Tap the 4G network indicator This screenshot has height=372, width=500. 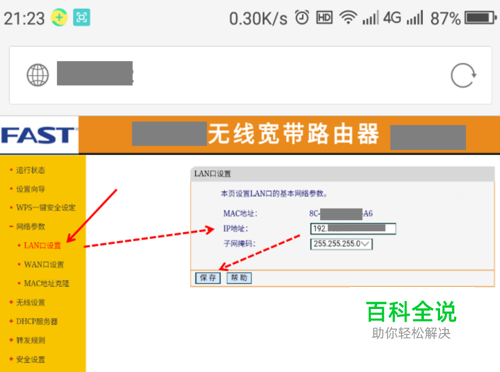coord(392,18)
